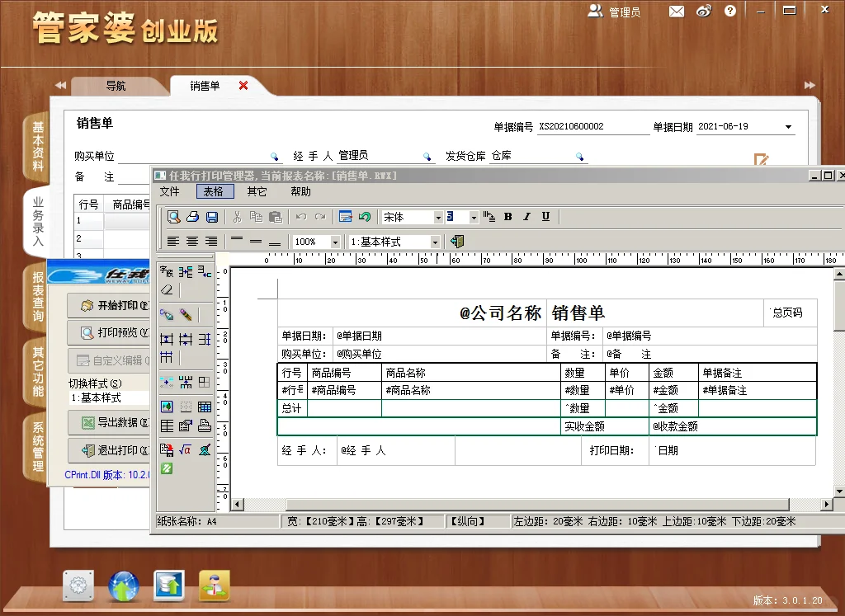Click the 字段 field tool icon
The image size is (845, 616).
167,272
